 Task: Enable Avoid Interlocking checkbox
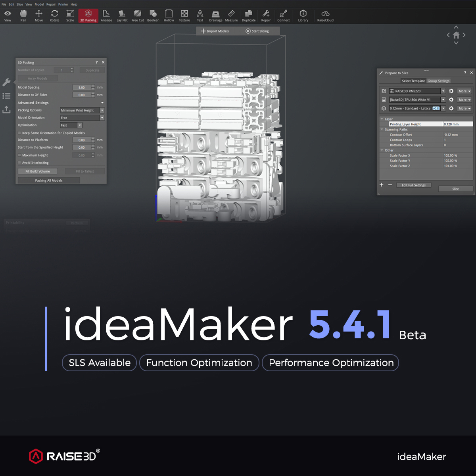coord(19,163)
